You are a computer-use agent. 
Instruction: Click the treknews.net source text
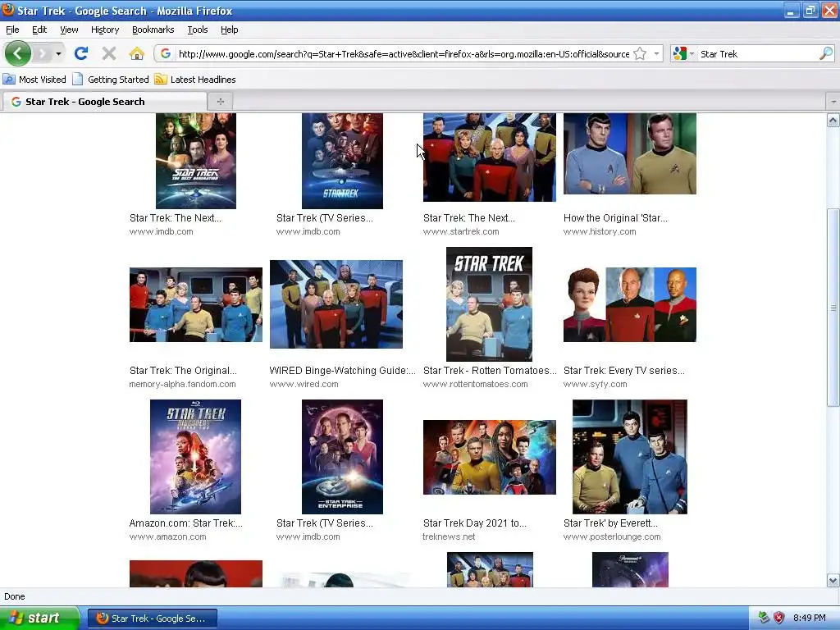coord(449,536)
